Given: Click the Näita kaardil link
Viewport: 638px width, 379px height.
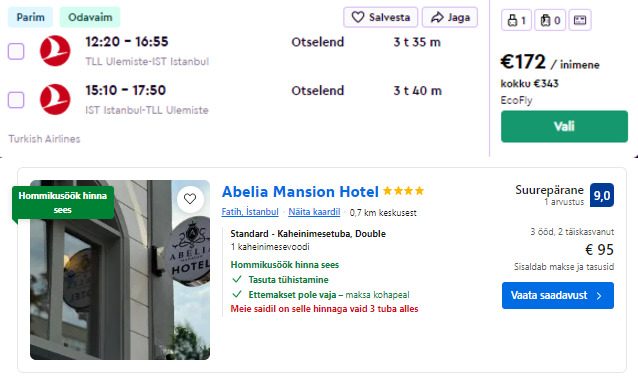Looking at the screenshot, I should point(314,212).
